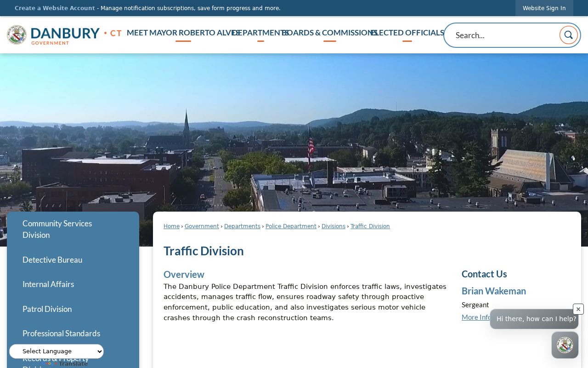
Task: Click the Overview section heading
Action: [x=184, y=275]
